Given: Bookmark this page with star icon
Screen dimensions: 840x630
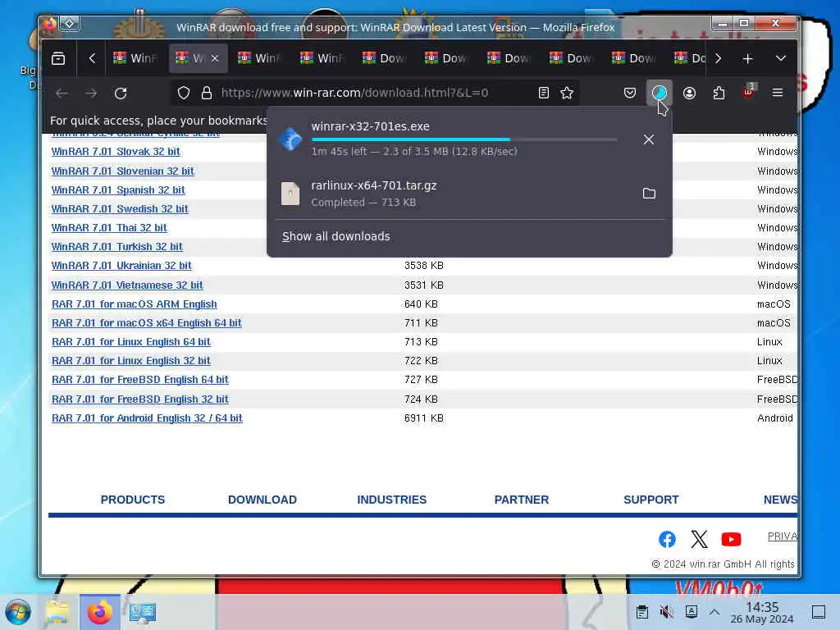Looking at the screenshot, I should (x=567, y=94).
